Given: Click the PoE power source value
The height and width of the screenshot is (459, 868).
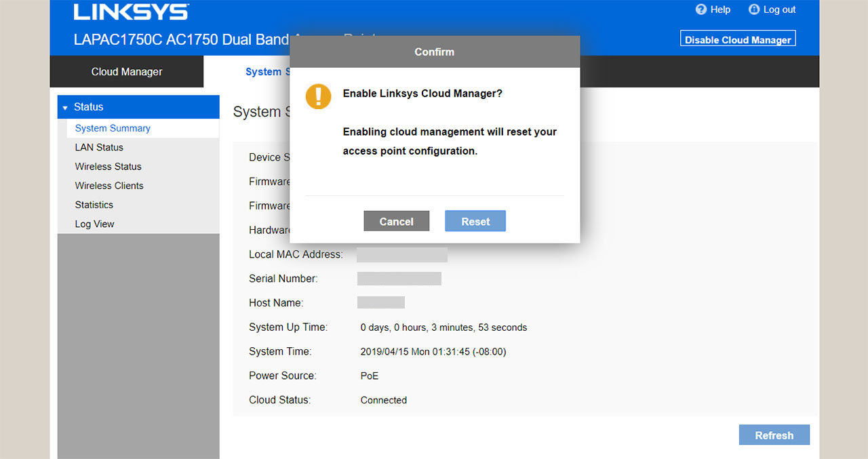Looking at the screenshot, I should pos(370,376).
